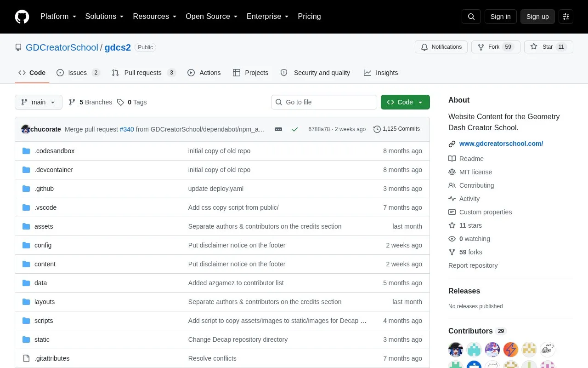The width and height of the screenshot is (588, 368).
Task: Expand the green Code dropdown
Action: tap(405, 102)
